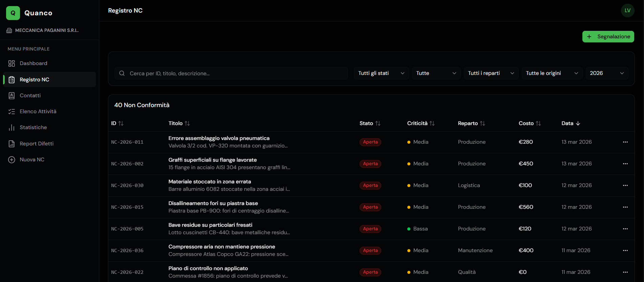Screen dimensions: 644x282
Task: Open 'Piano di controllo non applicato' title
Action: click(208, 268)
